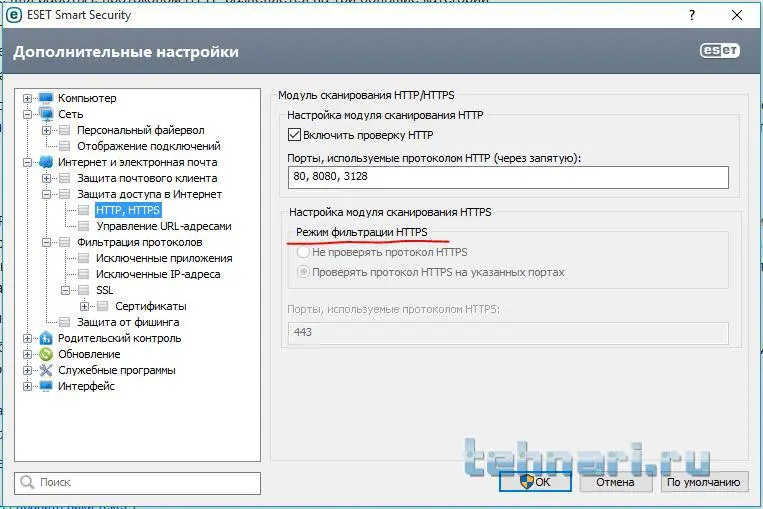This screenshot has height=509, width=763.
Task: Click the Сеть network icon
Action: (46, 114)
